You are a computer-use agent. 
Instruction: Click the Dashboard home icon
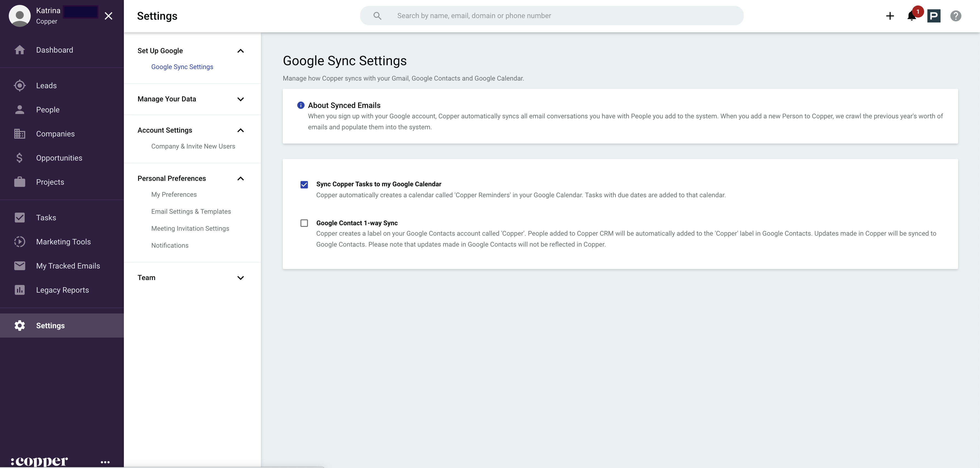coord(19,50)
